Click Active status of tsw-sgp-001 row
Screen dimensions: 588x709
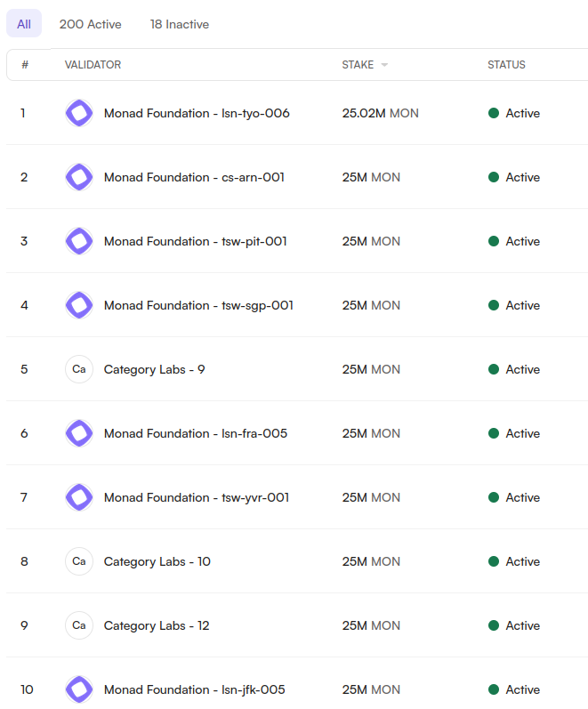514,305
